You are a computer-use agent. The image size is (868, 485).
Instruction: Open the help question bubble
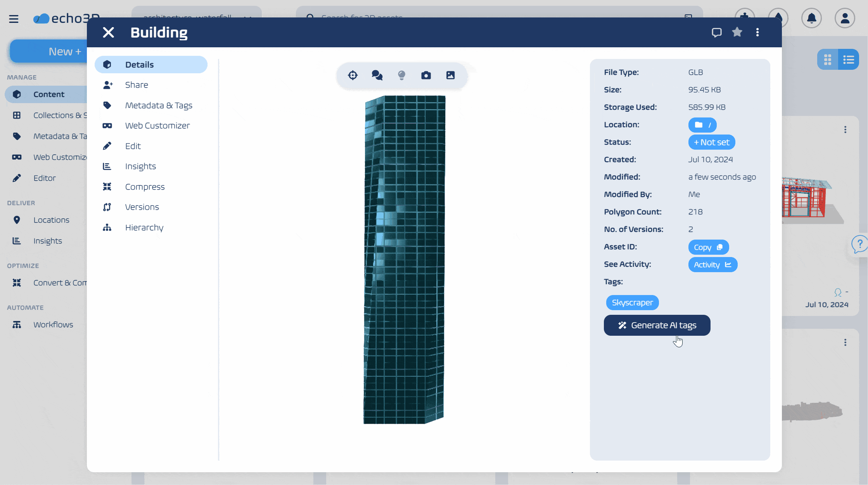pyautogui.click(x=859, y=245)
